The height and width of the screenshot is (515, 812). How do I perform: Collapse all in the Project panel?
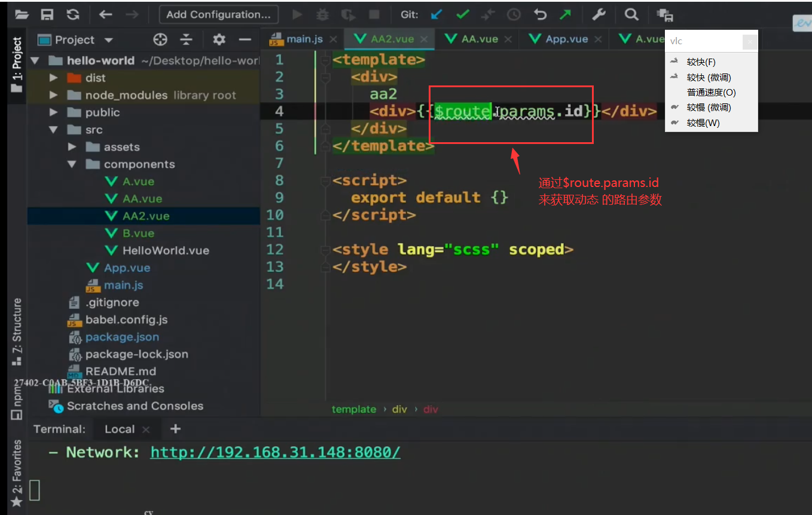187,40
